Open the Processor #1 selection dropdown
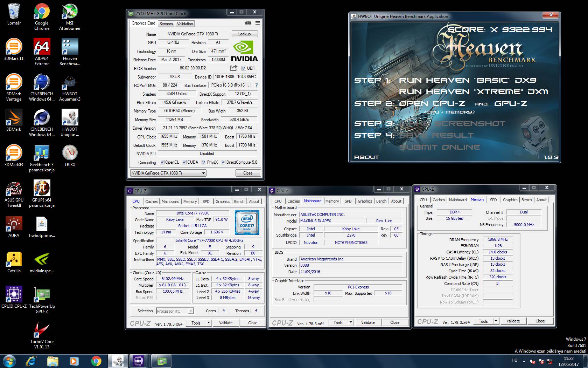This screenshot has height=368, width=588. 175,311
